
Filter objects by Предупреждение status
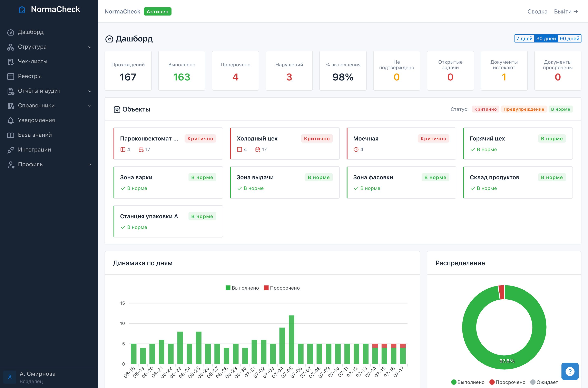pyautogui.click(x=524, y=109)
